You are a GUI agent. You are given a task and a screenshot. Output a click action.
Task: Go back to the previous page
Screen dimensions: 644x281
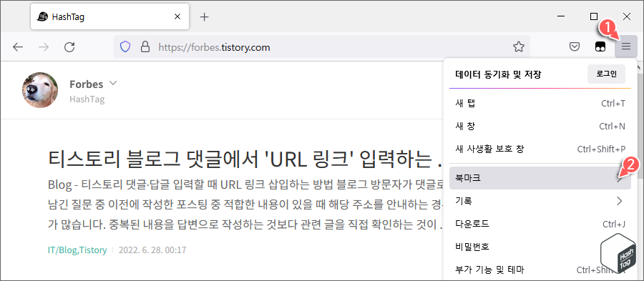(x=18, y=47)
